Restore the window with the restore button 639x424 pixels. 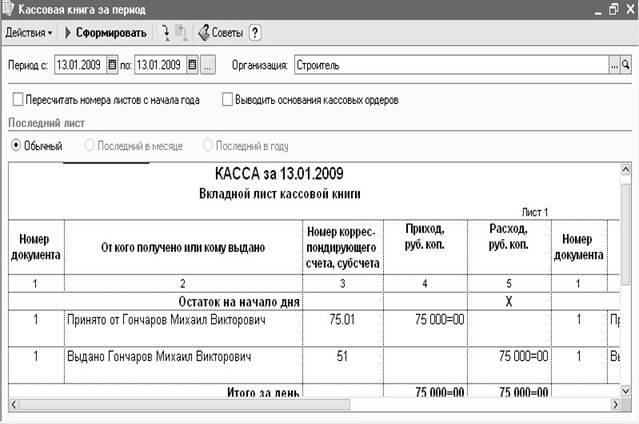[614, 9]
